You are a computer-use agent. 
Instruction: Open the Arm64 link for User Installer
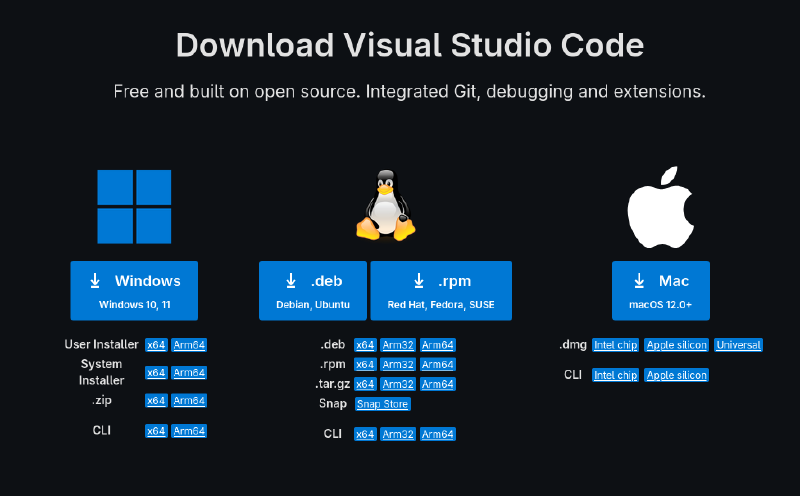[189, 345]
